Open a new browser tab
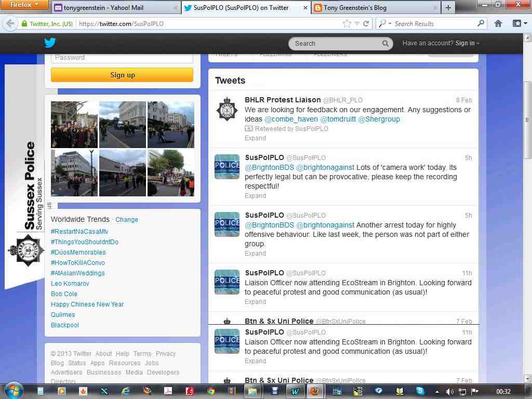The width and height of the screenshot is (532, 399). [x=448, y=7]
